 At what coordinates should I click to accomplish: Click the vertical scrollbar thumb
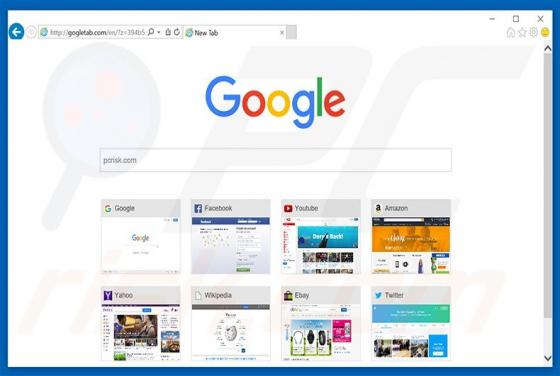pos(548,185)
